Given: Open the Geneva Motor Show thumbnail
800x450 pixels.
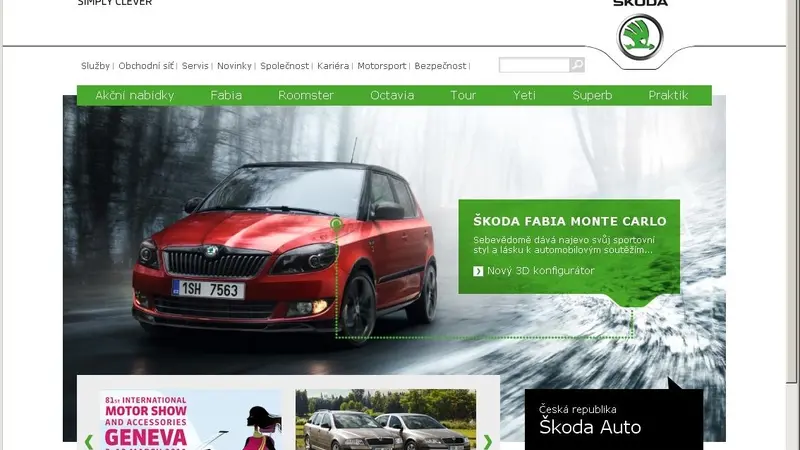Looking at the screenshot, I should [190, 419].
